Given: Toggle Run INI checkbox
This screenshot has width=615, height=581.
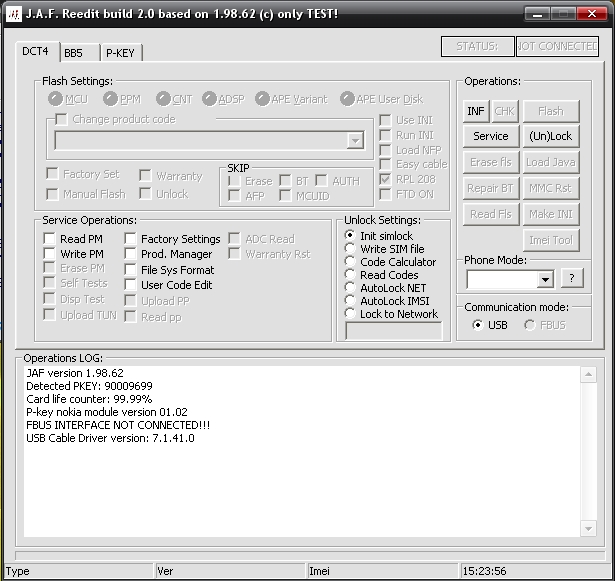Looking at the screenshot, I should tap(386, 135).
